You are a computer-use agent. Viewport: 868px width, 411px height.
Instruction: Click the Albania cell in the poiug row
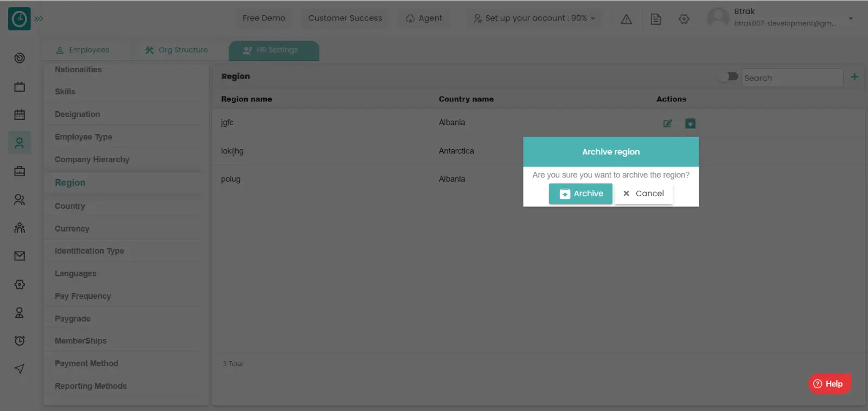(452, 179)
